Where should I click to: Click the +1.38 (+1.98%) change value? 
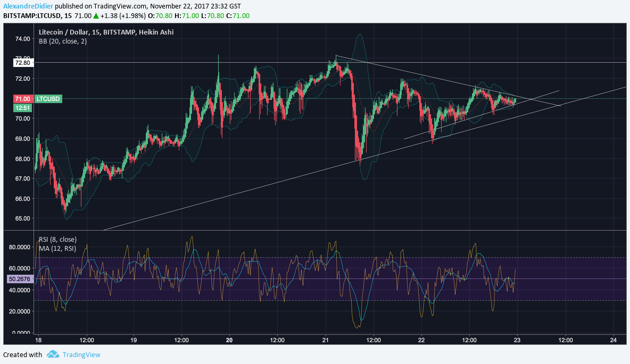tap(123, 15)
